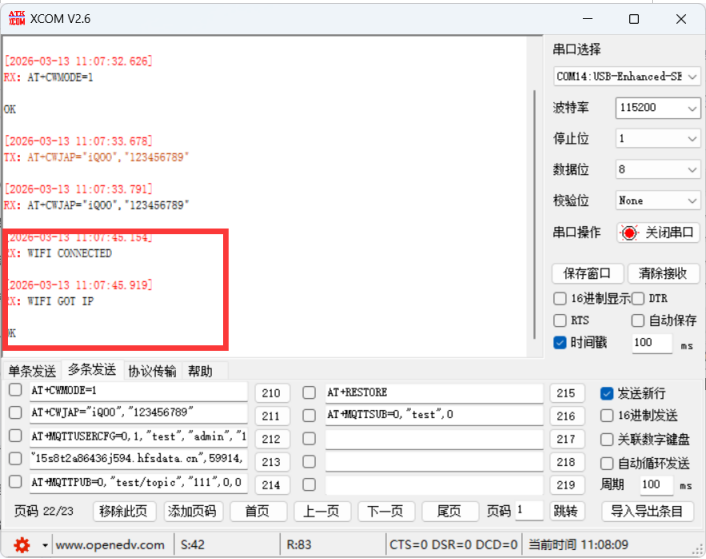Screen dimensions: 706x559
Task: Tick the checkbox beside AT+MQTTSUB command
Action: pyautogui.click(x=309, y=415)
